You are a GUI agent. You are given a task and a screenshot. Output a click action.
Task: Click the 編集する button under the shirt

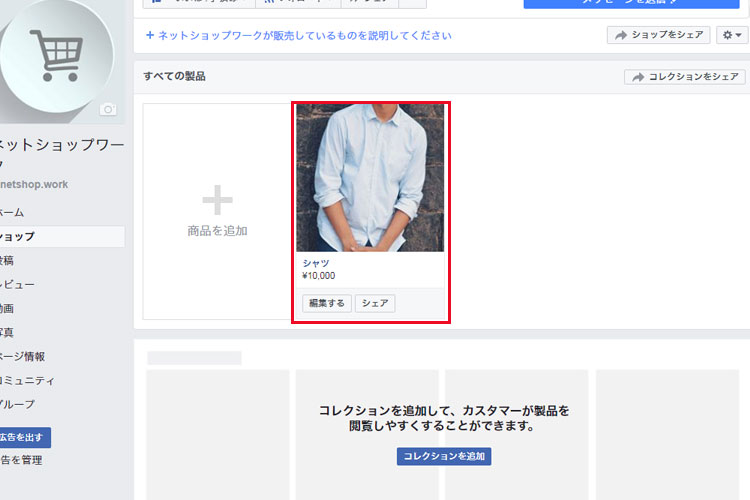point(327,303)
